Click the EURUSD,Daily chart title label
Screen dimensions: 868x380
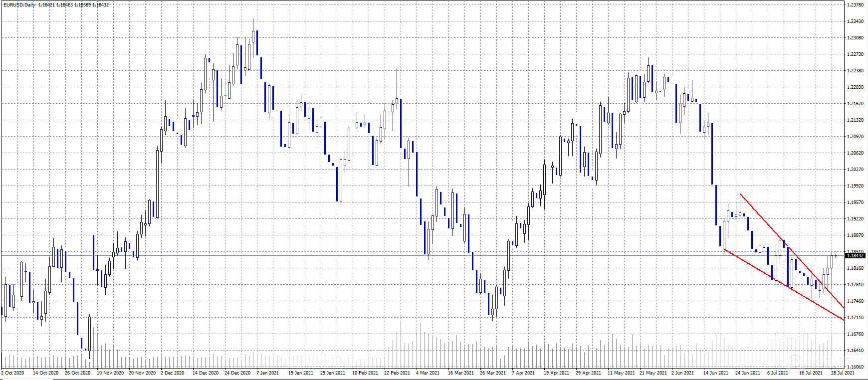(x=19, y=5)
